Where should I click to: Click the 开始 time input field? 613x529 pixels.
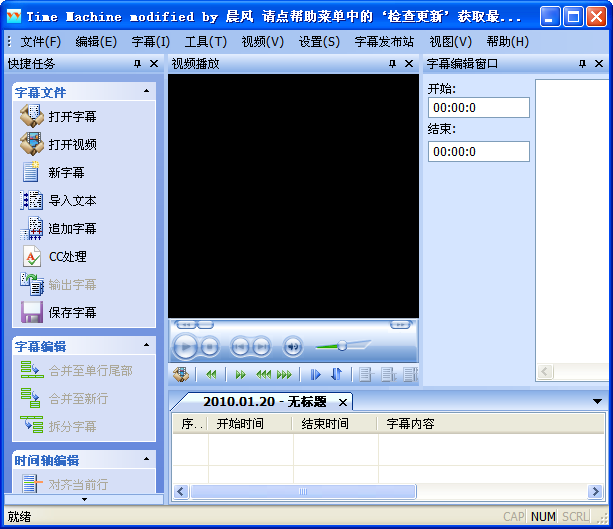[x=479, y=108]
